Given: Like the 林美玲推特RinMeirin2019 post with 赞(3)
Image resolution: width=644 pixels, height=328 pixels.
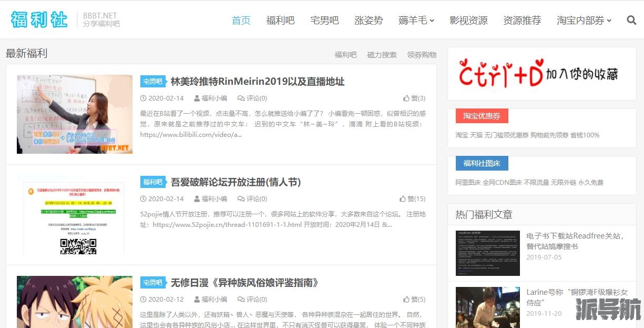Looking at the screenshot, I should pos(414,98).
